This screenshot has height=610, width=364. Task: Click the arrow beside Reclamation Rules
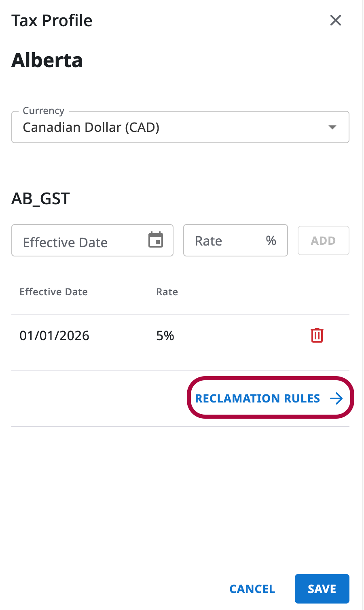click(x=336, y=398)
